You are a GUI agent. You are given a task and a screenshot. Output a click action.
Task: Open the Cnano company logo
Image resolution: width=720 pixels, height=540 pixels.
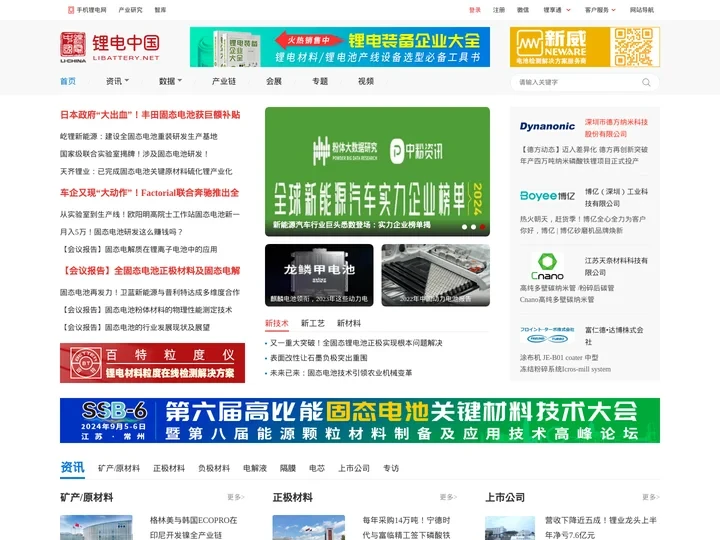pos(547,266)
